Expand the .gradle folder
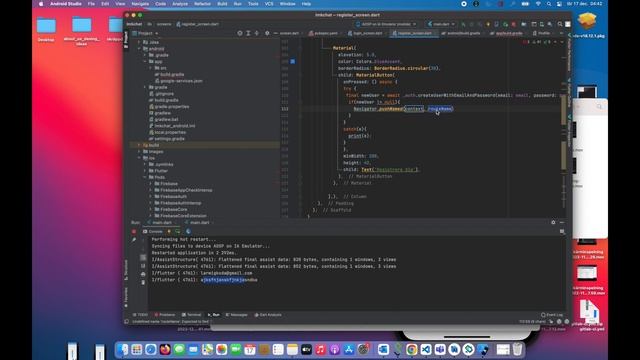This screenshot has width=640, height=360. pyautogui.click(x=145, y=55)
